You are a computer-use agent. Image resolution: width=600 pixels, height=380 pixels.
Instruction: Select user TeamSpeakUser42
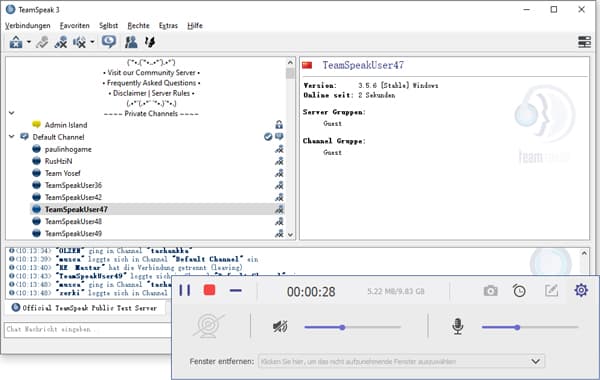pos(73,197)
